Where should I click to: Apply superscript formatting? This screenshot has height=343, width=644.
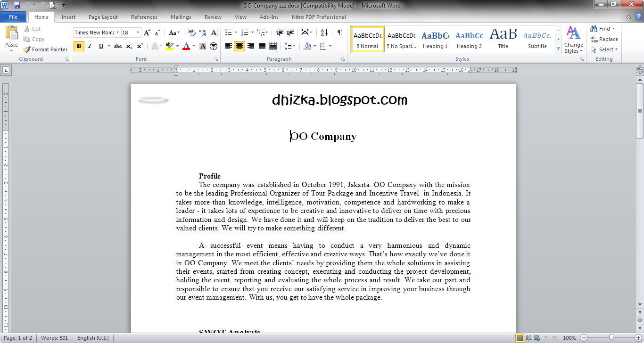point(140,46)
